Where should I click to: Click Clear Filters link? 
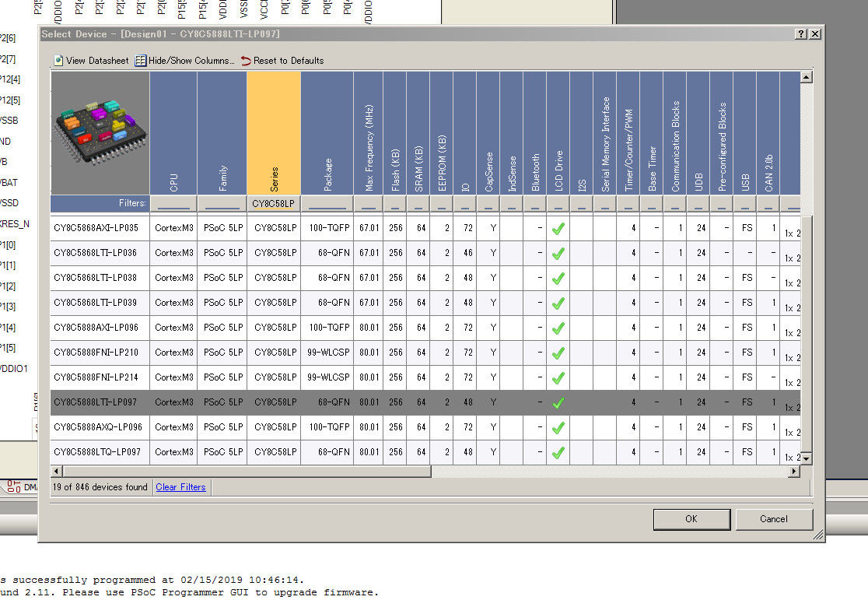[x=180, y=487]
